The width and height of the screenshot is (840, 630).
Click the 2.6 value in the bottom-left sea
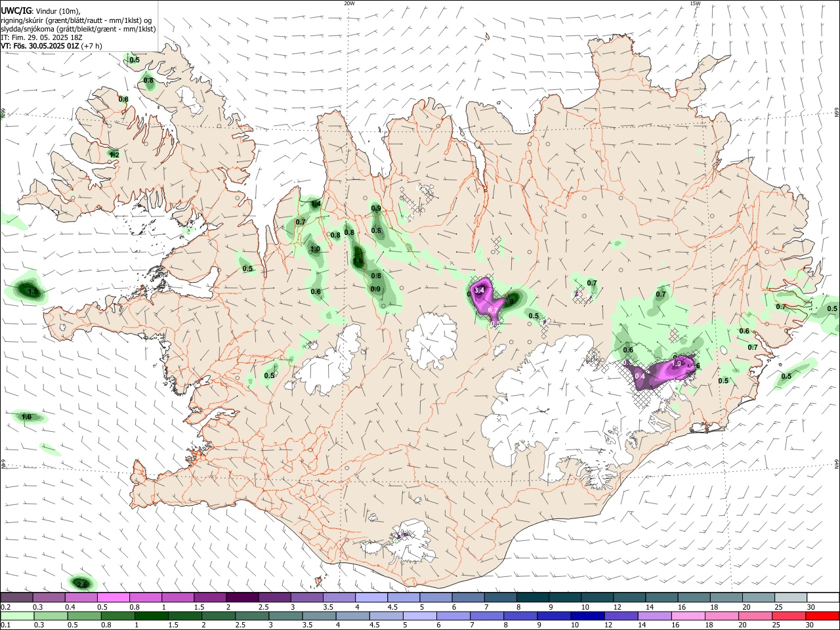(82, 585)
